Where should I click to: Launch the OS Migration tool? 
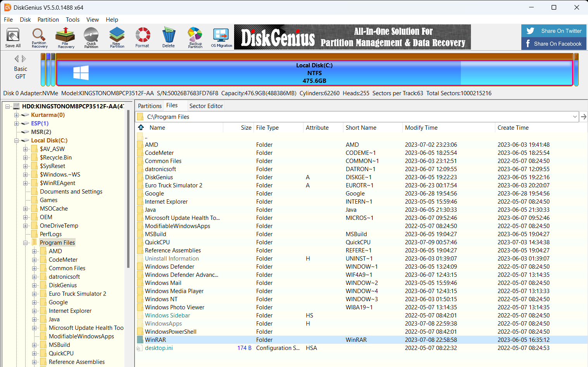(221, 37)
